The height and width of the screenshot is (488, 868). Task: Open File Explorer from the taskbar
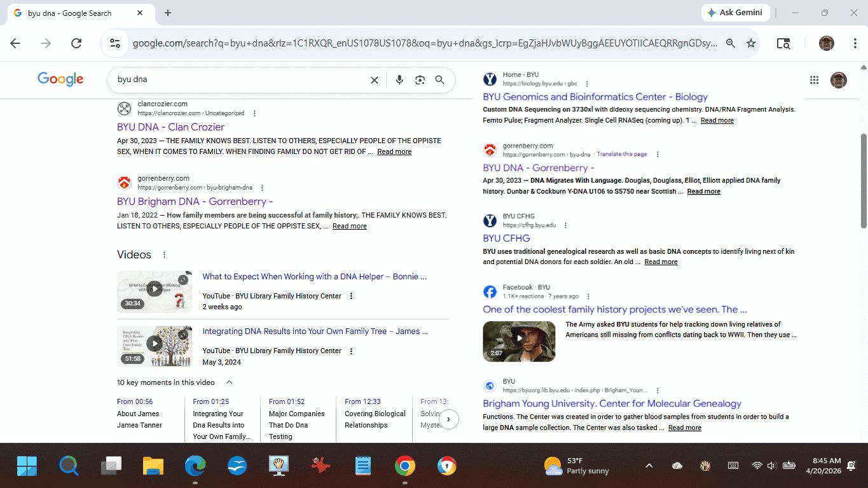pyautogui.click(x=153, y=466)
